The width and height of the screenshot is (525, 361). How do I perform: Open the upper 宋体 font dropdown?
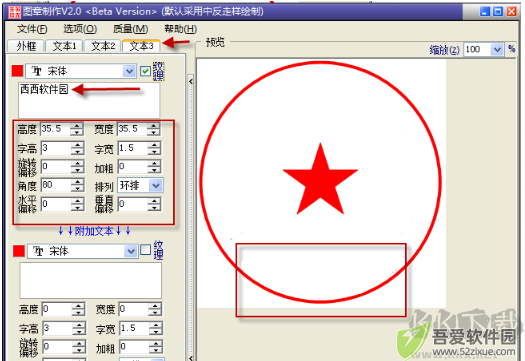coord(129,71)
